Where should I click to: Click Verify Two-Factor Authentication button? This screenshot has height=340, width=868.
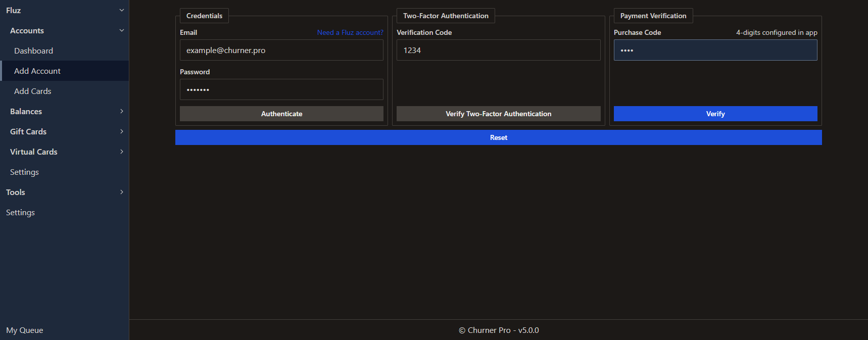click(x=498, y=114)
